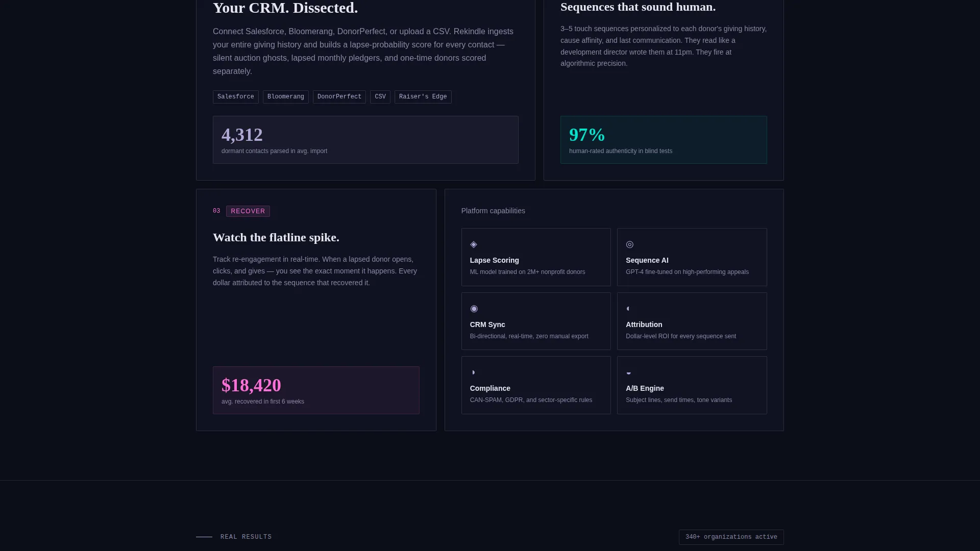Select the Bloomerang integration tag
Viewport: 980px width, 551px height.
(286, 97)
